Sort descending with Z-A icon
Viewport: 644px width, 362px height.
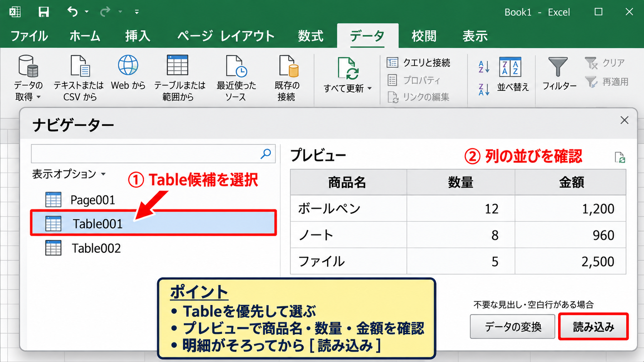pos(484,90)
